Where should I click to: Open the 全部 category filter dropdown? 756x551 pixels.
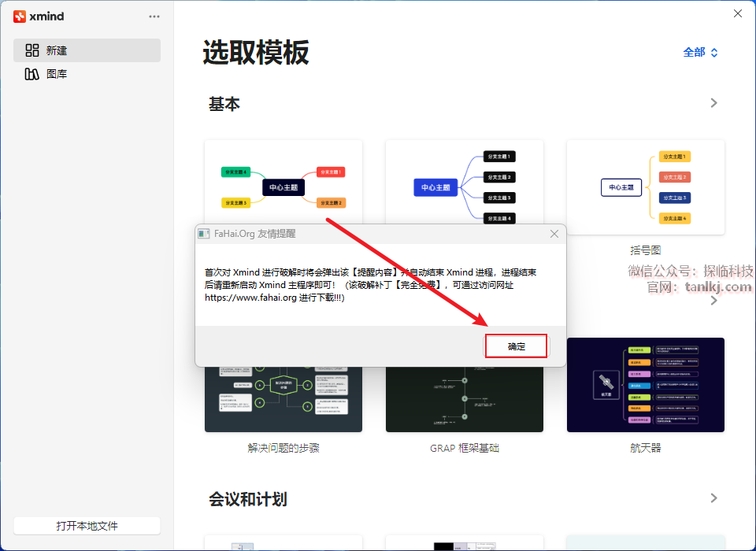tap(700, 53)
